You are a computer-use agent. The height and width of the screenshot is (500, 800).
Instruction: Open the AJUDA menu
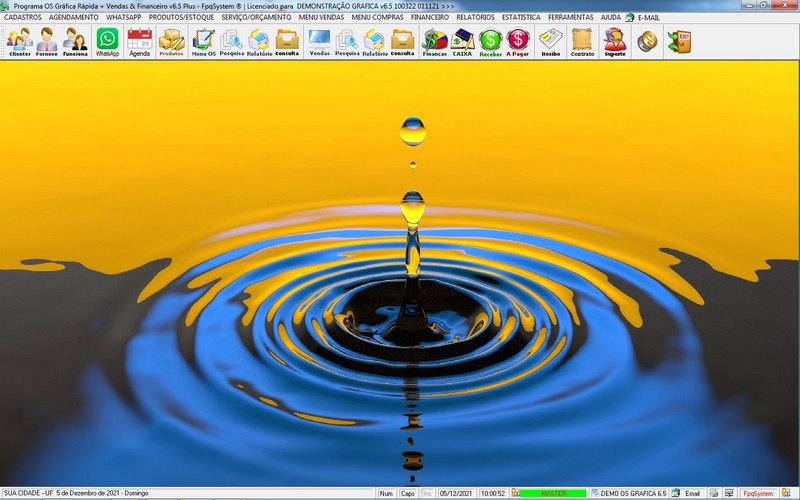click(x=611, y=17)
